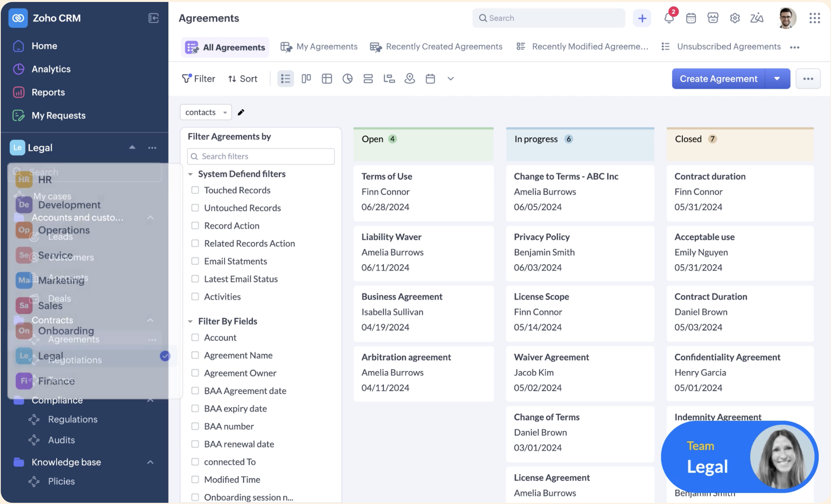831x504 pixels.
Task: Open settings gear icon
Action: coord(735,18)
